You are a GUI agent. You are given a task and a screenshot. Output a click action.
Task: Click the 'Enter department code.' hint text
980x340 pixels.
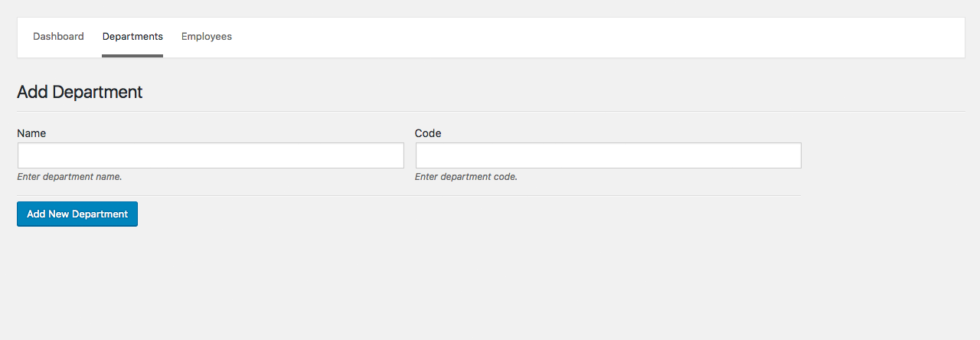pyautogui.click(x=466, y=177)
